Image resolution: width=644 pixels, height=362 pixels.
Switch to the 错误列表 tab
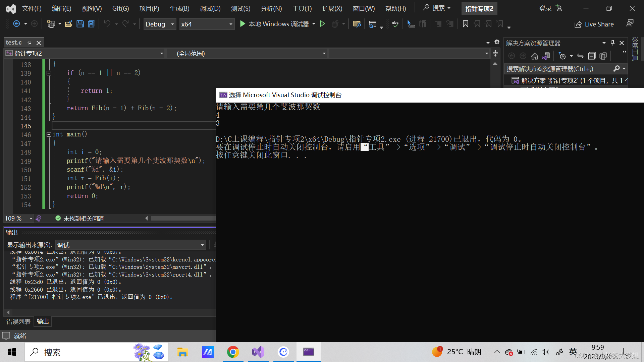18,321
